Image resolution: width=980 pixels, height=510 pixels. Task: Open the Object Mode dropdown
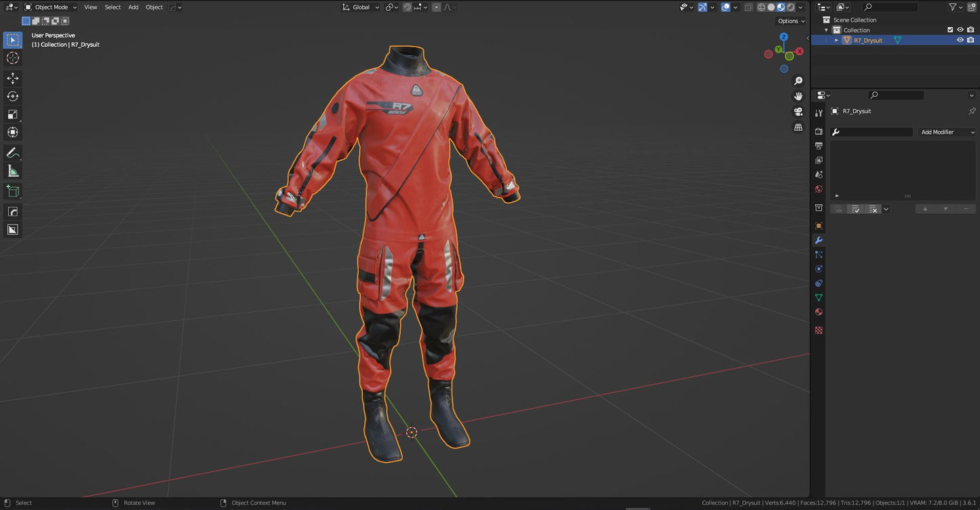point(51,7)
